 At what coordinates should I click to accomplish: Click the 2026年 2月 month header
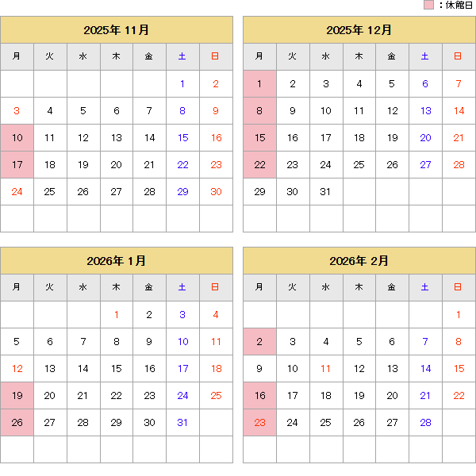coord(359,260)
